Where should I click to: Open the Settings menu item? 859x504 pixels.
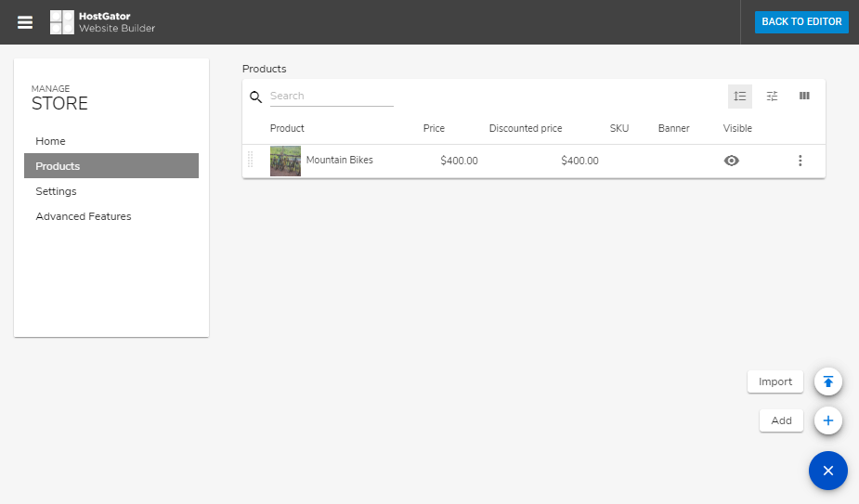56,191
